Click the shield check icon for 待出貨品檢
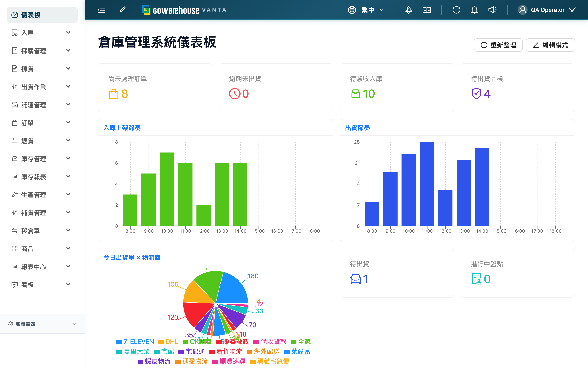588x368 pixels. click(476, 94)
